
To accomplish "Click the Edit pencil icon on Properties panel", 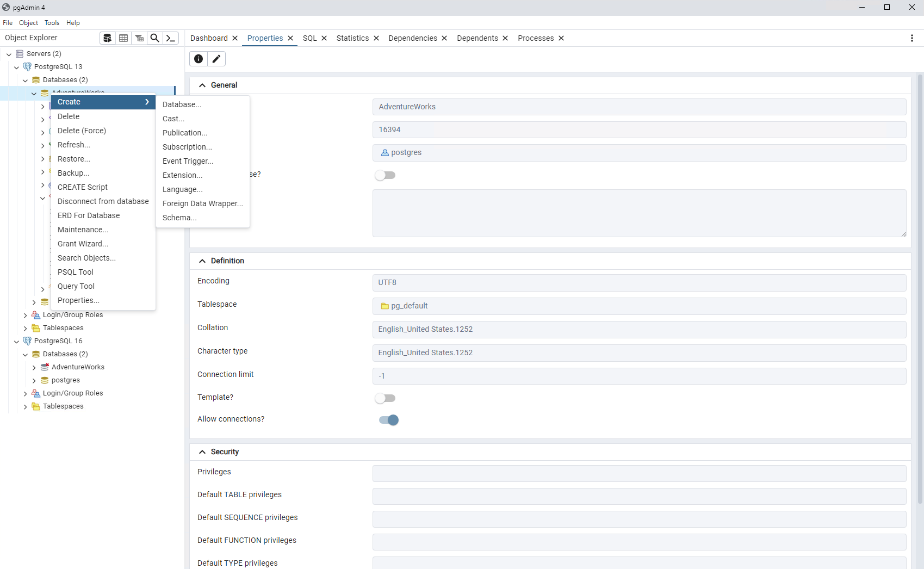I will pyautogui.click(x=216, y=59).
